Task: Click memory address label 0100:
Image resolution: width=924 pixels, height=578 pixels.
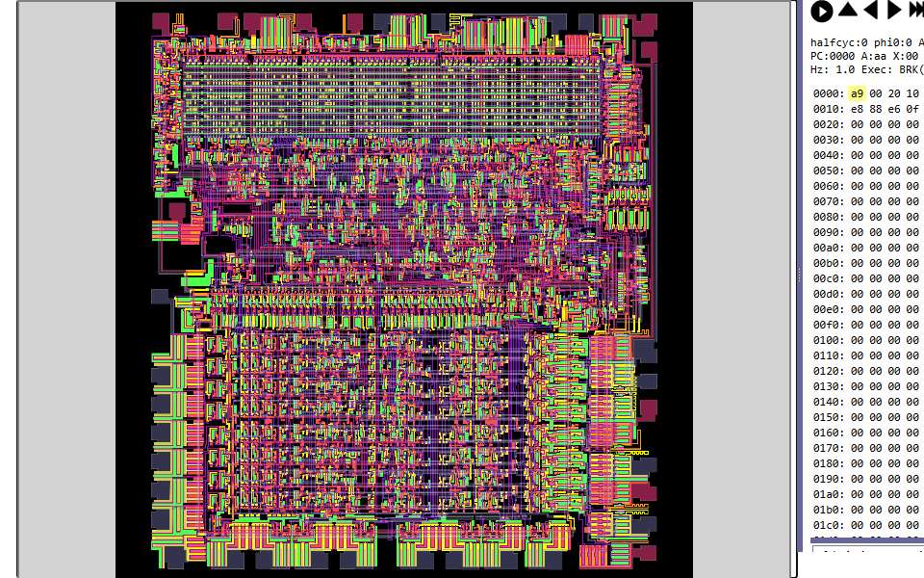Action: [829, 340]
